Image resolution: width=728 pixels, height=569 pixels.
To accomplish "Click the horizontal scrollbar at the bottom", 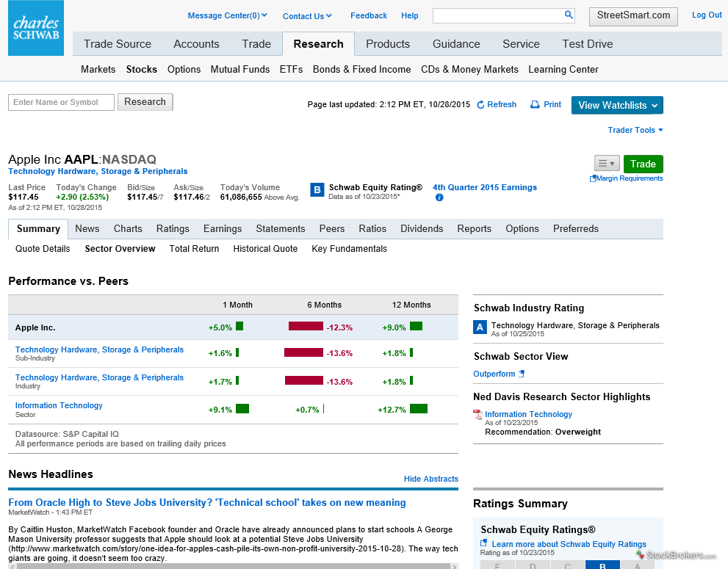I will [x=234, y=566].
